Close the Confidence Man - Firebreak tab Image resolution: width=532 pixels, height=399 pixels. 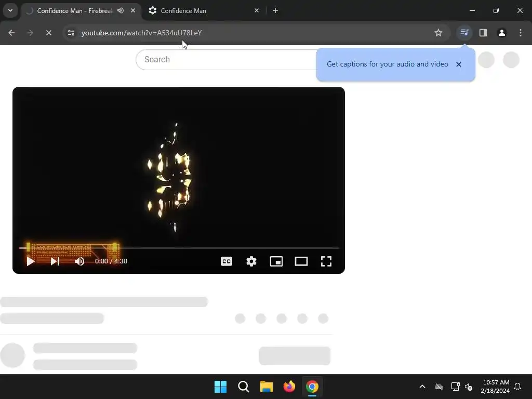pyautogui.click(x=133, y=10)
